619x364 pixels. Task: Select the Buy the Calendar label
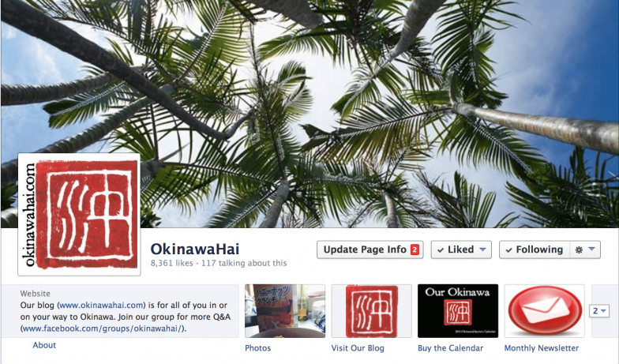(450, 348)
